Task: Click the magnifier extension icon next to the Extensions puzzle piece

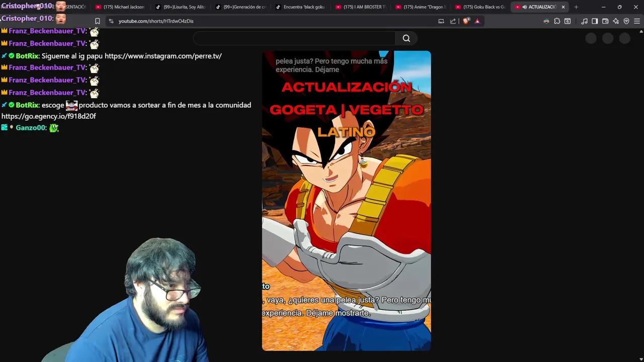Action: pos(568,21)
